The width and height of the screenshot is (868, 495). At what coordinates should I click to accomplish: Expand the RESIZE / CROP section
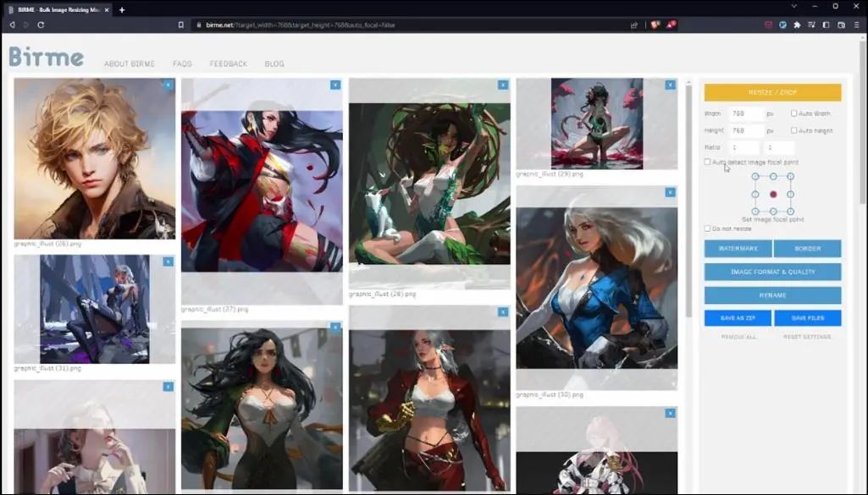coord(773,92)
